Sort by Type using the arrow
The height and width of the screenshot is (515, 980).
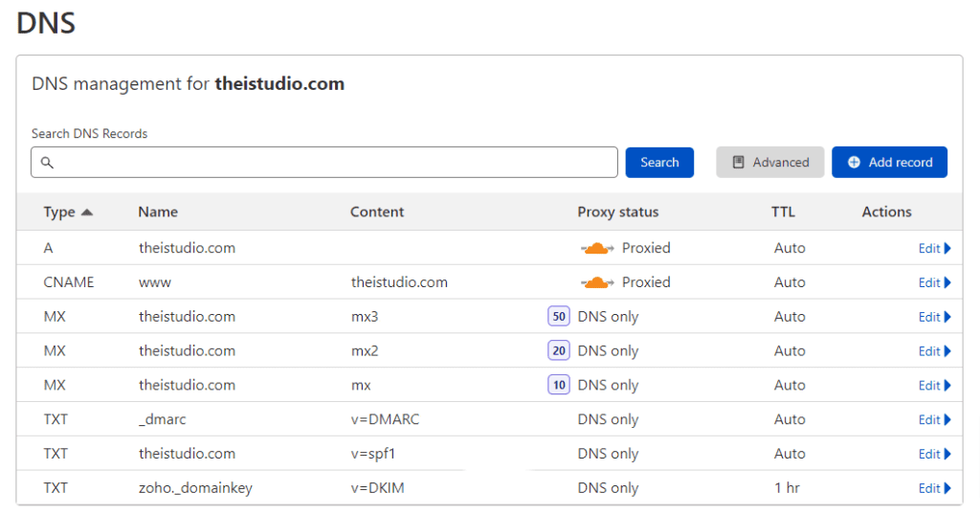click(x=87, y=213)
